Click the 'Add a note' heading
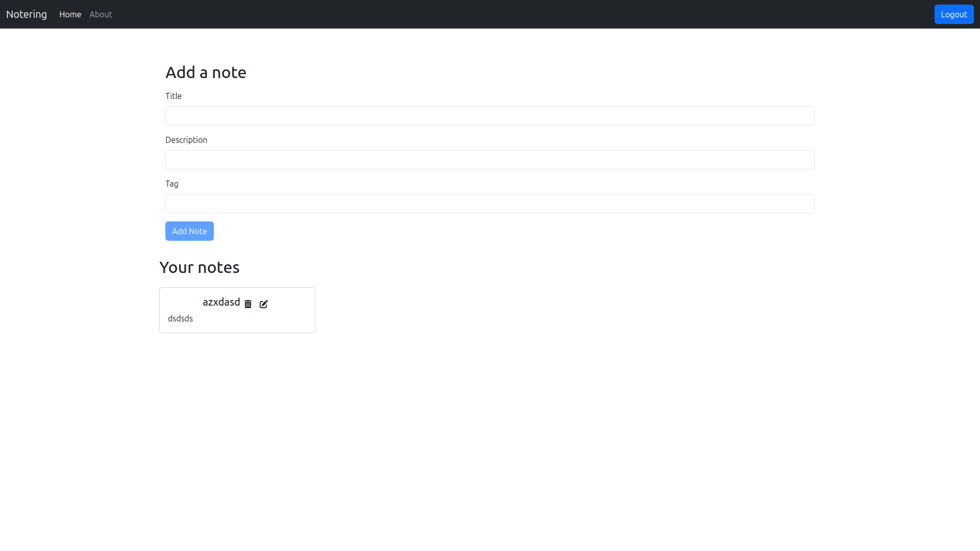 tap(206, 72)
